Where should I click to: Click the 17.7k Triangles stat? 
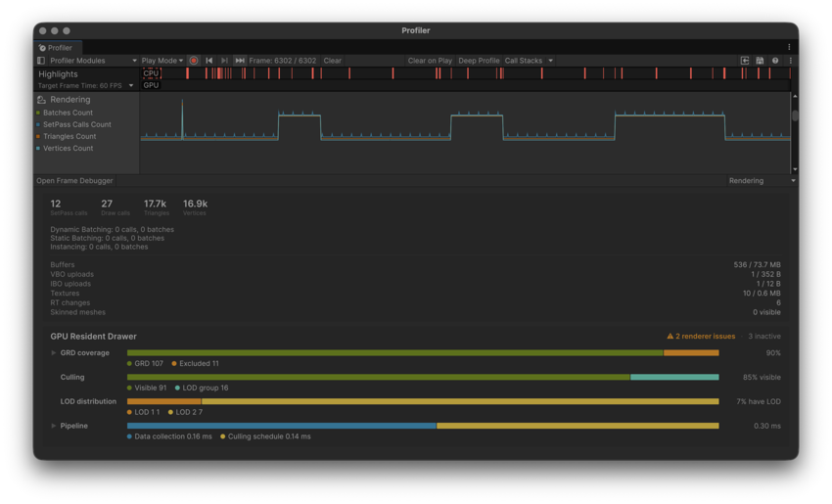pyautogui.click(x=156, y=207)
